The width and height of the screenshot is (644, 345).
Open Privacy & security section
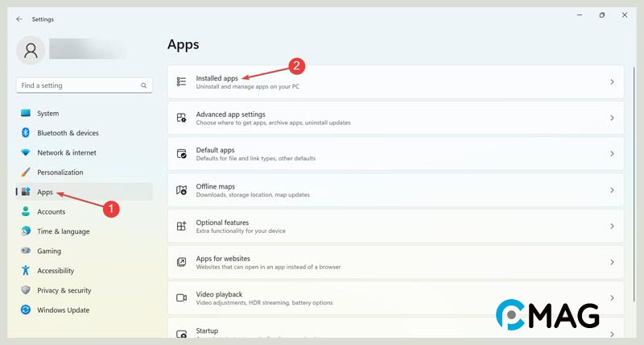tap(64, 290)
